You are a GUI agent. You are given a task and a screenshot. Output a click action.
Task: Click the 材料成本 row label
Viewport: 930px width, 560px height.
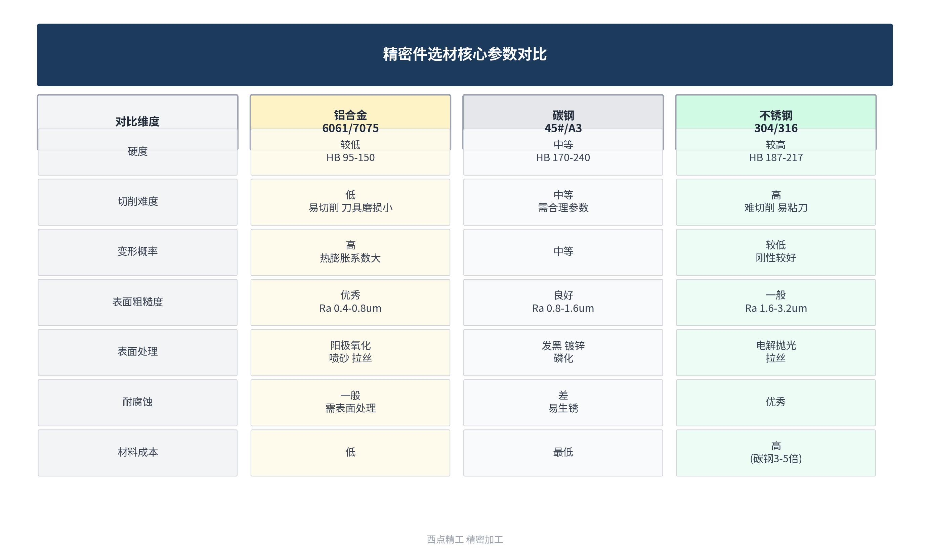point(137,453)
